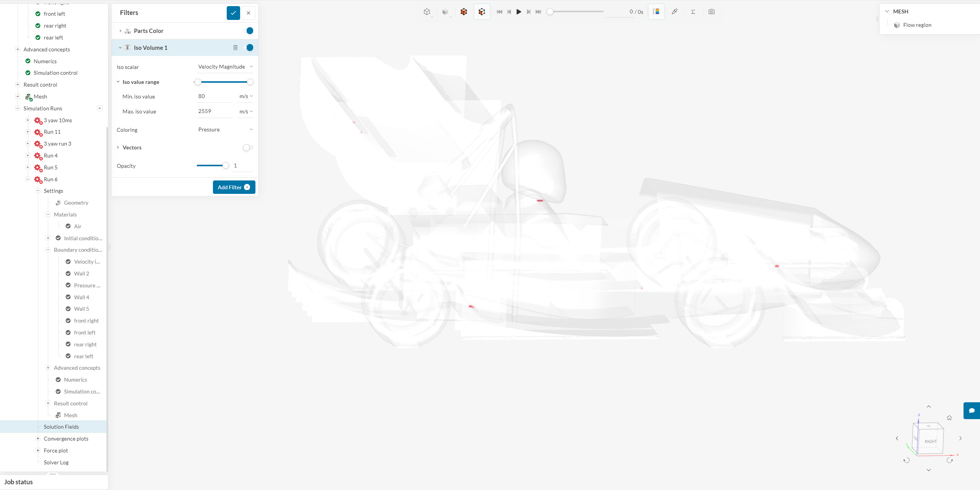980x490 pixels.
Task: Apply filters with the checkmark button
Action: (233, 13)
